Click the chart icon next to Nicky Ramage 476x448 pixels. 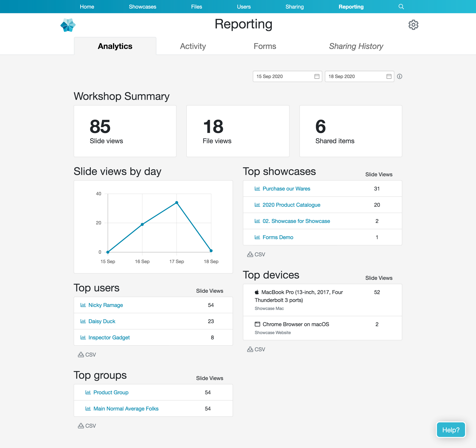[x=83, y=305]
